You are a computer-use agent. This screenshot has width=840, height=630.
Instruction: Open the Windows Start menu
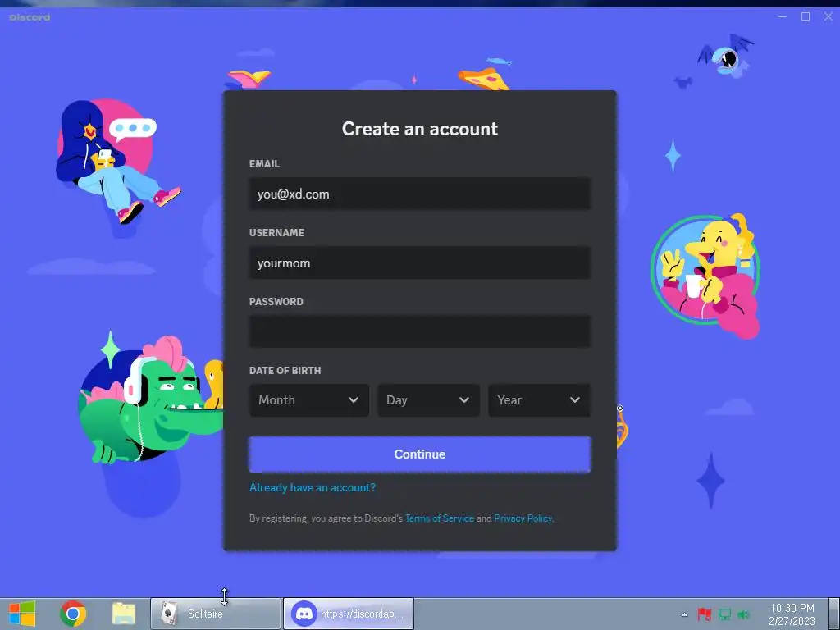pos(22,614)
